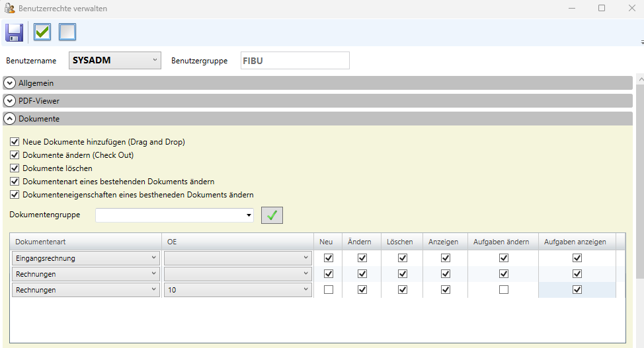This screenshot has height=348, width=644.
Task: Click the Benutzergruppe FIBU field
Action: [294, 61]
